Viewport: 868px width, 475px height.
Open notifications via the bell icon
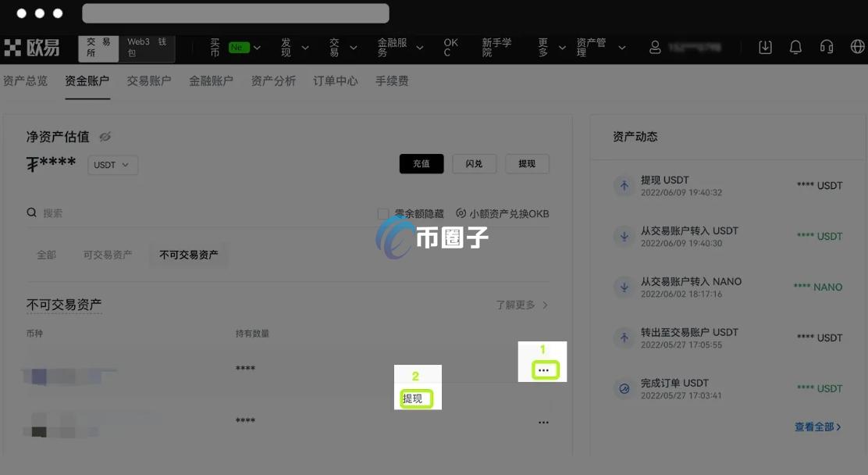(795, 47)
